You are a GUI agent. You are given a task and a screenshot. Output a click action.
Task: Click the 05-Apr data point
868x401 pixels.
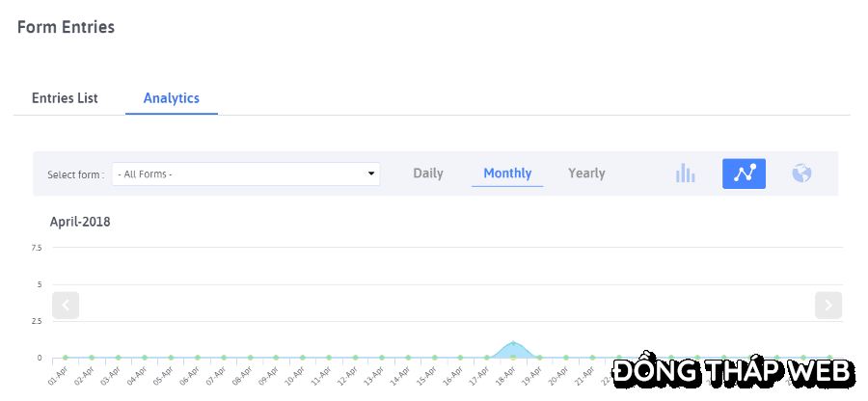pos(171,358)
